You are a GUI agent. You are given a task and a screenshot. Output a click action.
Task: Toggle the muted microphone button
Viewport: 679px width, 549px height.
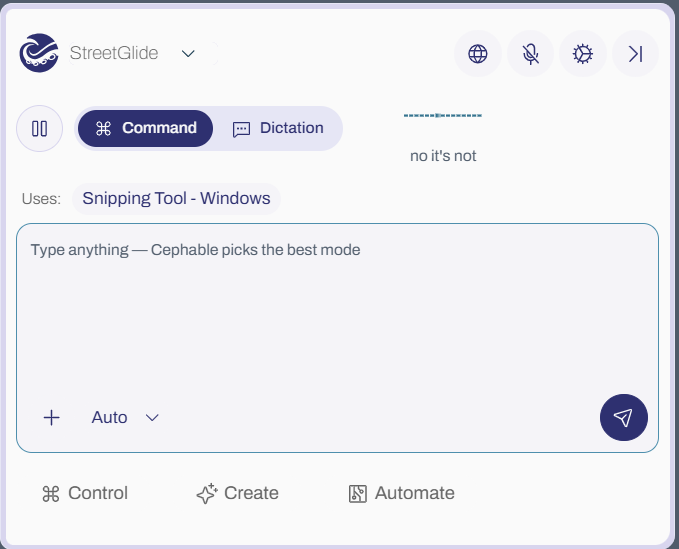pyautogui.click(x=530, y=54)
